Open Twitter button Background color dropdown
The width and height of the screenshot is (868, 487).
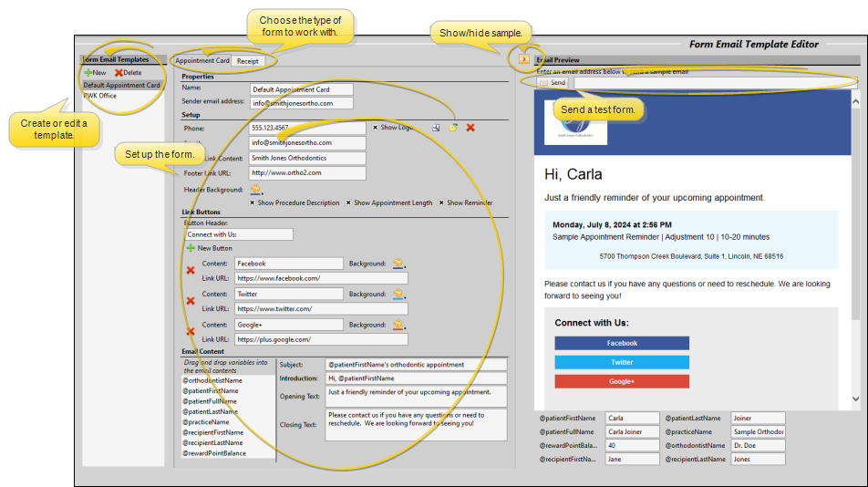(x=398, y=294)
